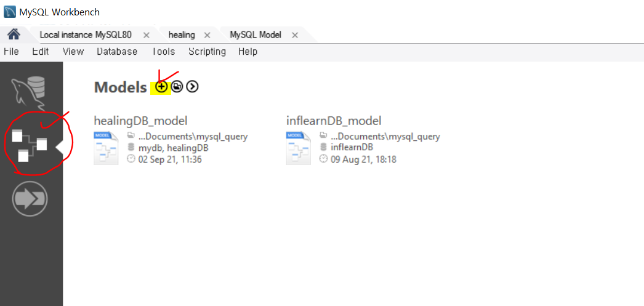Open the Help menu
Image resolution: width=644 pixels, height=306 pixels.
tap(248, 51)
